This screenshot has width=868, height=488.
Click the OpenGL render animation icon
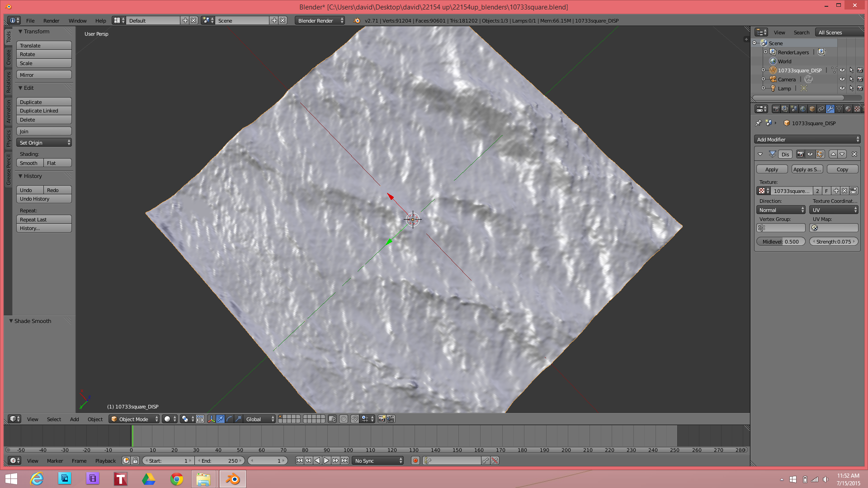click(391, 419)
